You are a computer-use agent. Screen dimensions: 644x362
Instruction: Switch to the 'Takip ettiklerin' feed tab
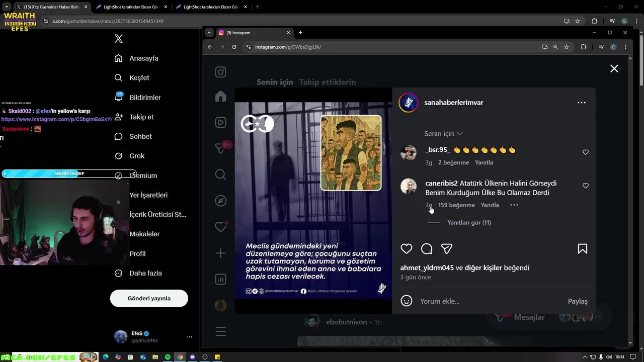tap(327, 82)
